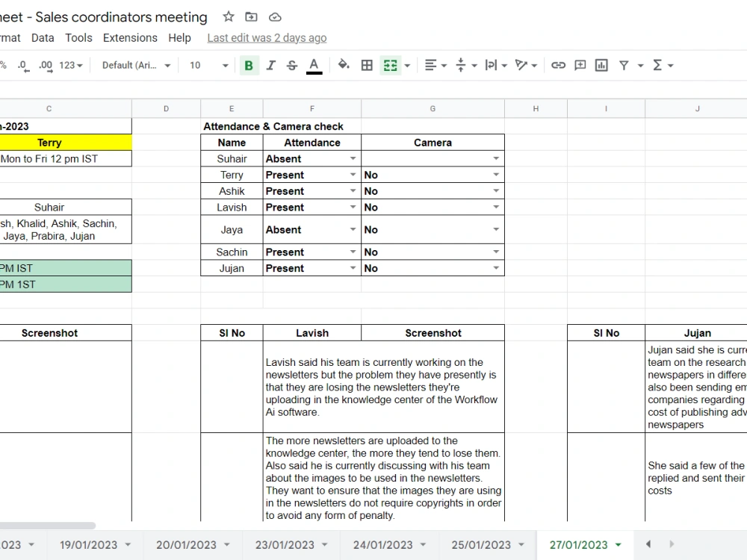
Task: Switch to the 25/01/2023 sheet tab
Action: (481, 545)
